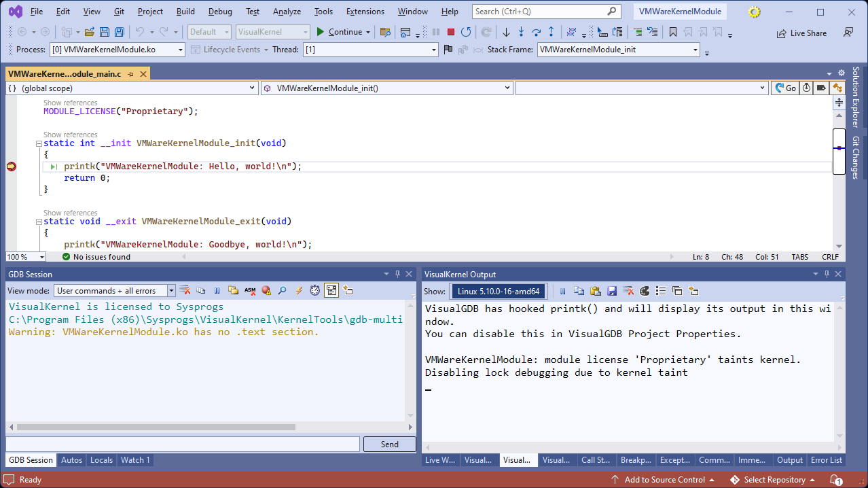Click the red Stop Debugging icon

451,32
